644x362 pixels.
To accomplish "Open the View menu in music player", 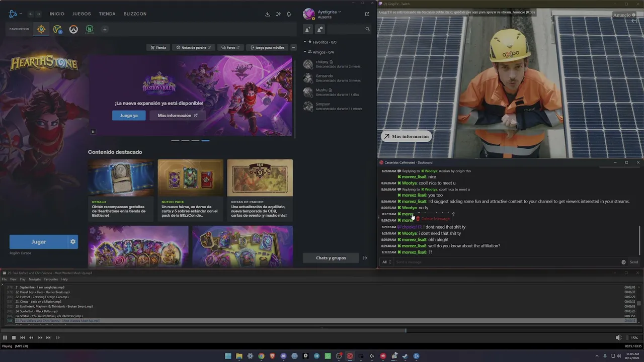I will click(13, 280).
